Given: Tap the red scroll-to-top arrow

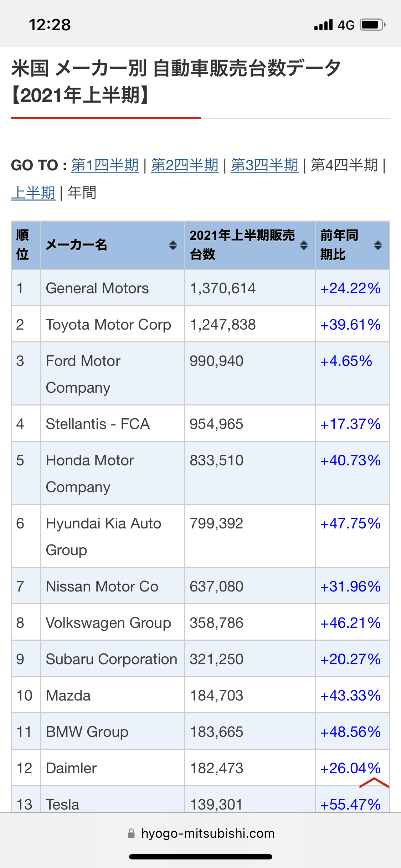Looking at the screenshot, I should pos(374,783).
